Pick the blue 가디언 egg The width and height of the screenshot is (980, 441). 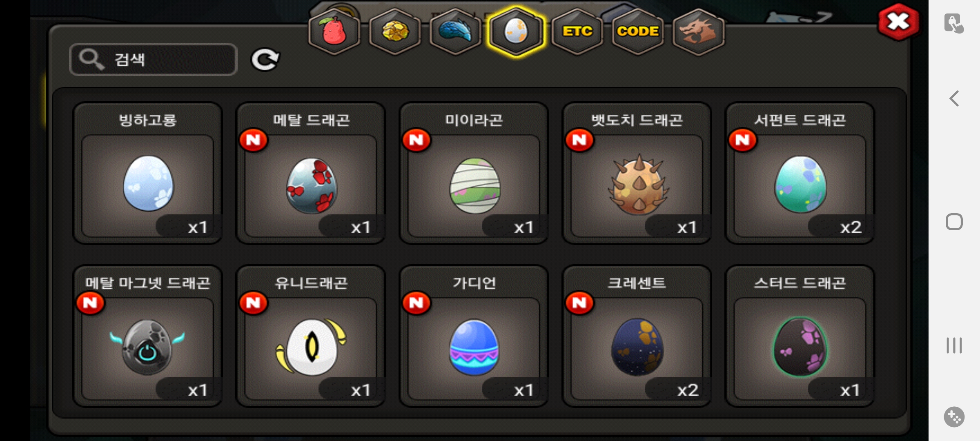pos(474,336)
